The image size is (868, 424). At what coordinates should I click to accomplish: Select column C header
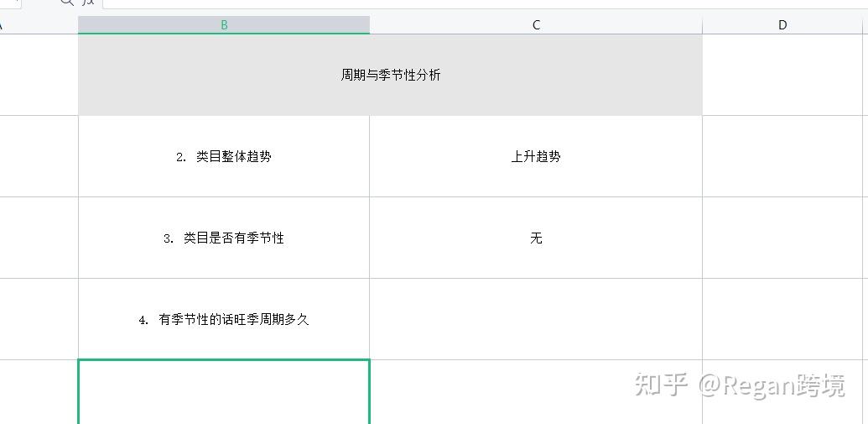[536, 25]
